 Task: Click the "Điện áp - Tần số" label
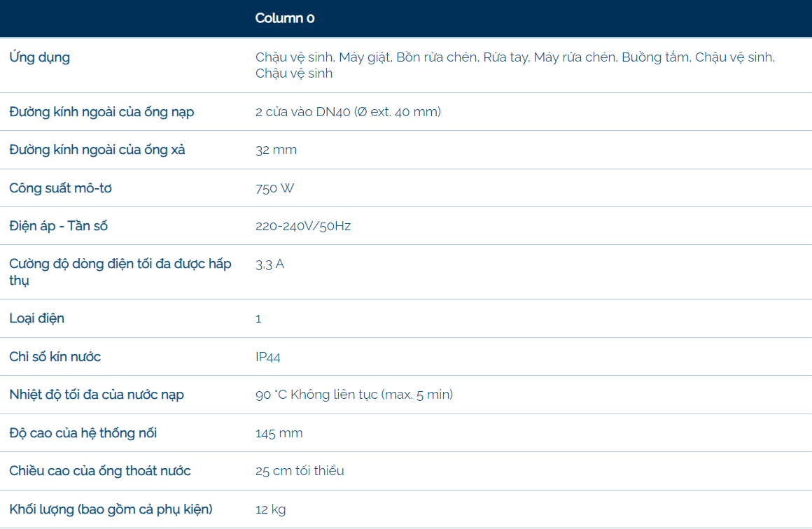[x=59, y=226]
